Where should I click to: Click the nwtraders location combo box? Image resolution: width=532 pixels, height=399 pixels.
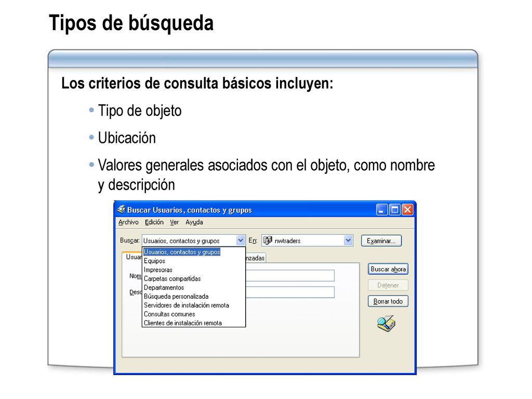tap(308, 241)
